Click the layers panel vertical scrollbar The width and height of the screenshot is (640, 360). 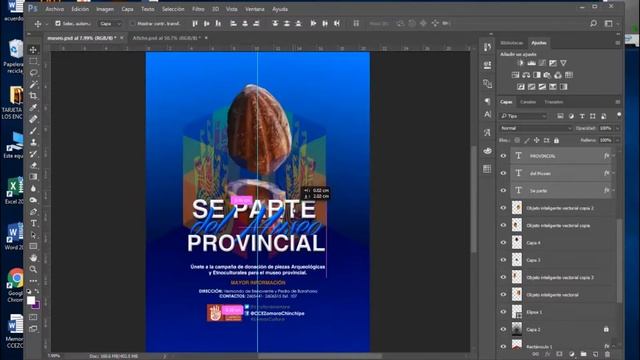click(x=620, y=261)
